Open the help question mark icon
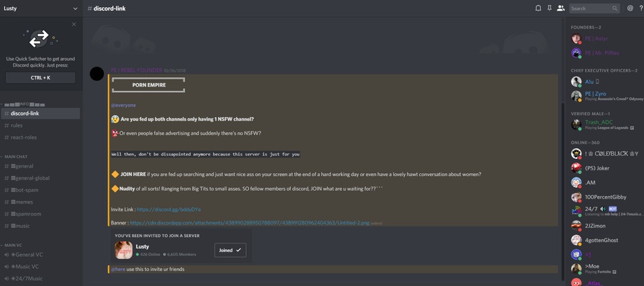The height and width of the screenshot is (286, 644). coord(641,9)
